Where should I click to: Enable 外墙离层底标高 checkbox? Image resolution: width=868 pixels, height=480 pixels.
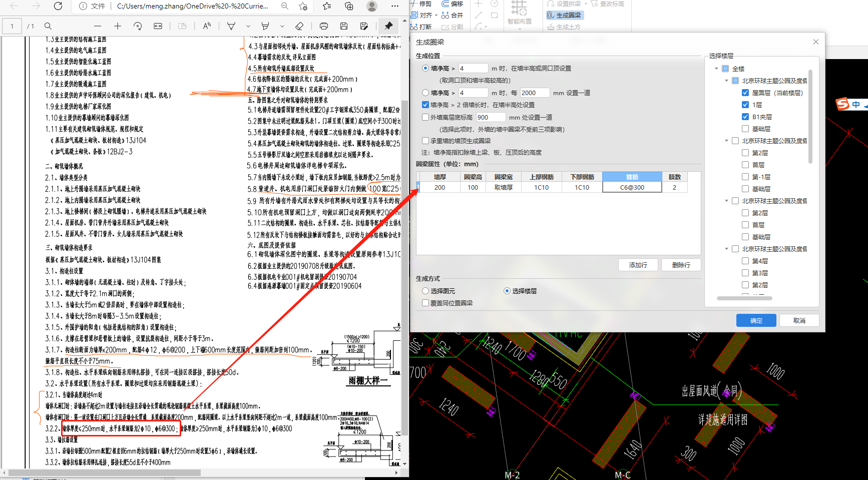pos(425,117)
